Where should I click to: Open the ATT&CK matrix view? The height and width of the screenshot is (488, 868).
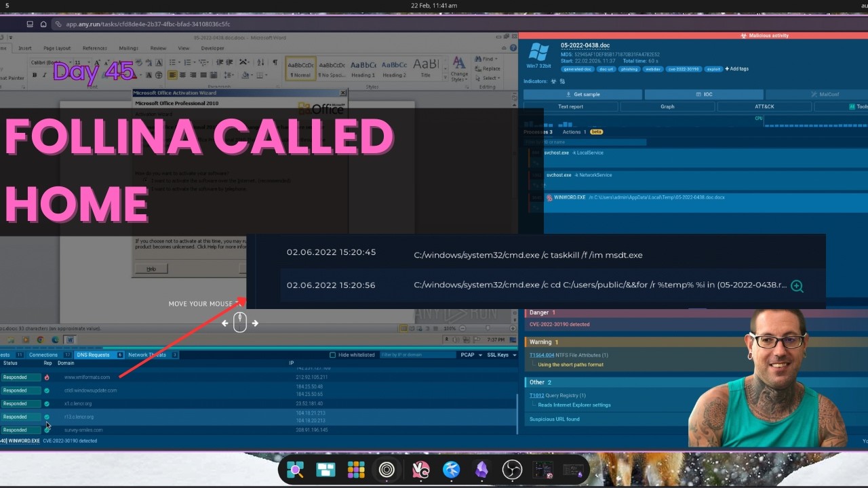(x=764, y=106)
